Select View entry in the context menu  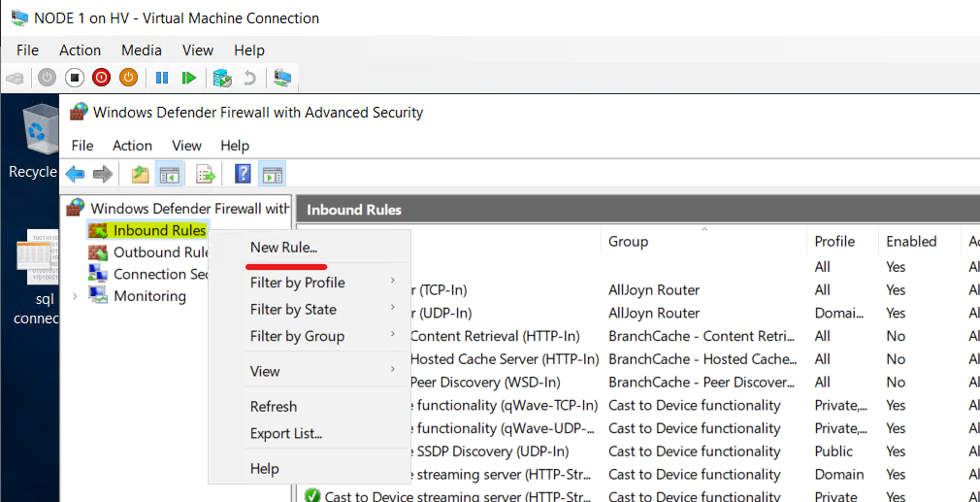click(x=309, y=371)
